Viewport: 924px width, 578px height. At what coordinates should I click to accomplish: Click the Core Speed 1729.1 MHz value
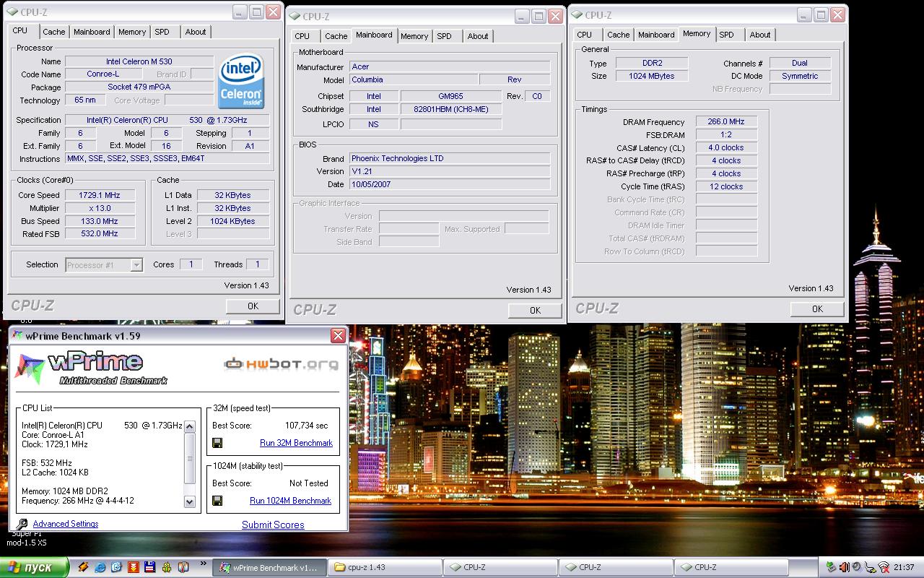point(100,195)
